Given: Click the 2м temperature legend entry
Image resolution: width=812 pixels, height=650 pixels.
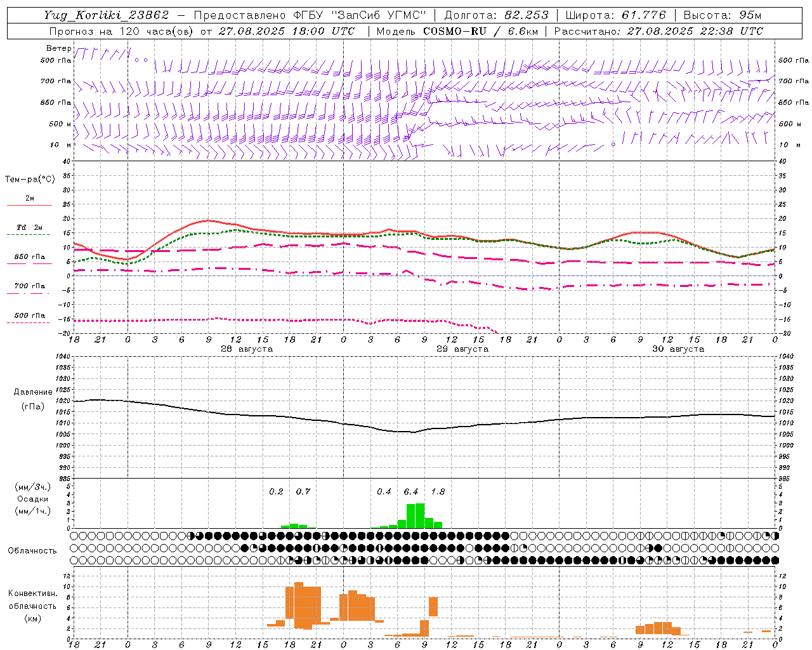Looking at the screenshot, I should click(30, 198).
